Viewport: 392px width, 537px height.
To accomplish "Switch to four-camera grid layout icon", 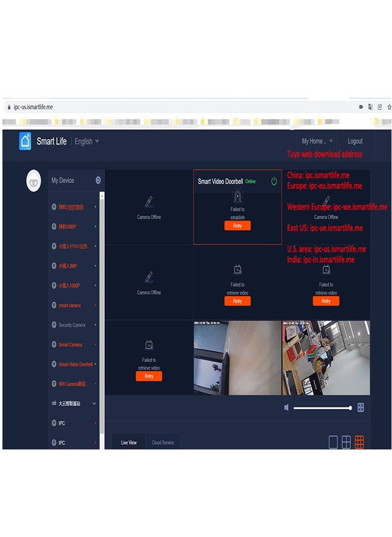I will point(346,442).
